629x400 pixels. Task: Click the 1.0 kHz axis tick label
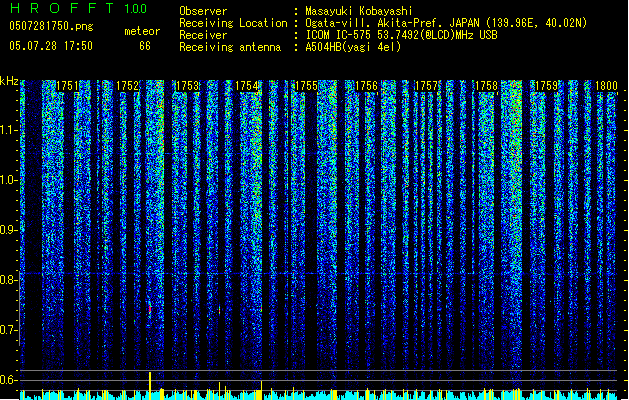tap(9, 180)
